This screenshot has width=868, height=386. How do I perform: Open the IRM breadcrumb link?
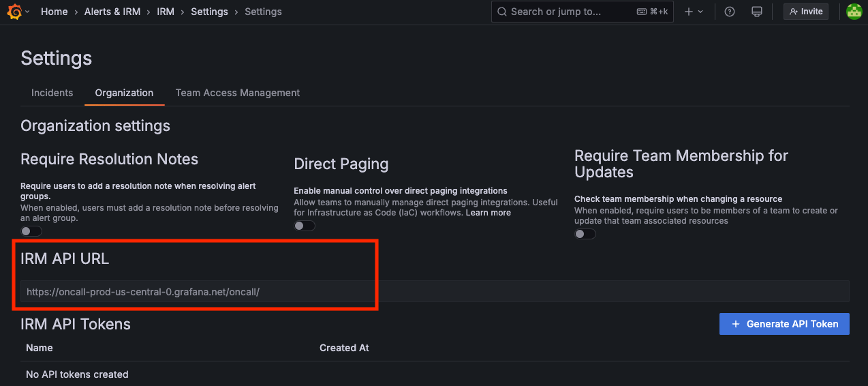coord(166,12)
